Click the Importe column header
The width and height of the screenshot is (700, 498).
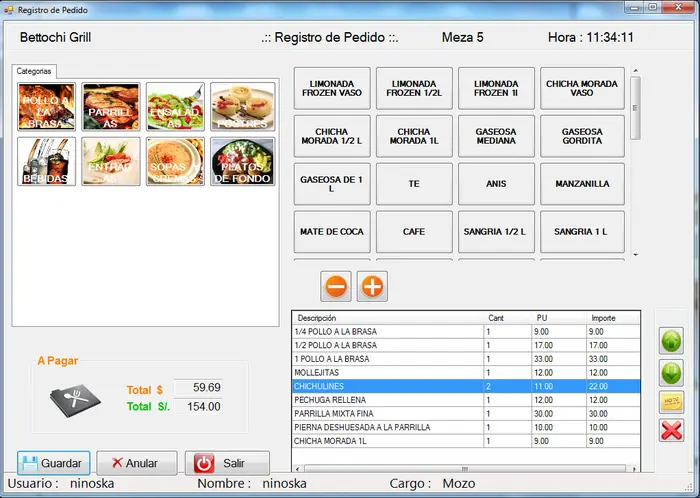coord(610,318)
